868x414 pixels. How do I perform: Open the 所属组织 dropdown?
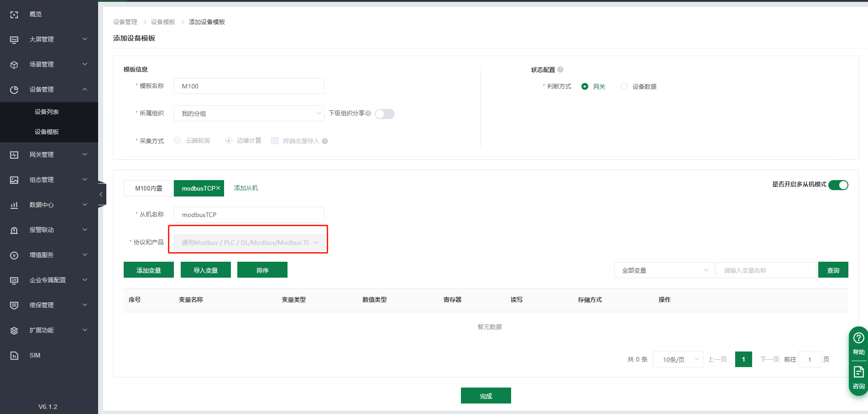[x=249, y=114]
